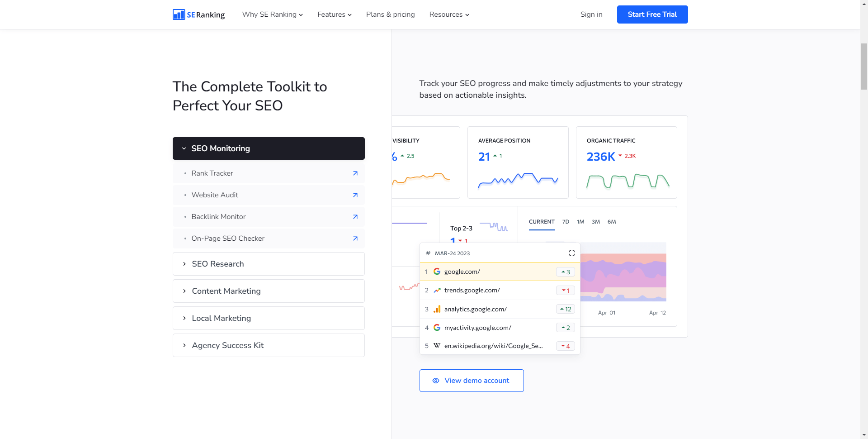Click the analytics.google.com/ row text
The height and width of the screenshot is (439, 868).
476,309
